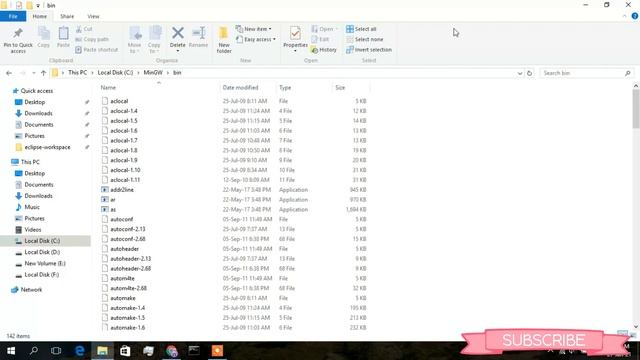Open Microsoft Edge from taskbar
640x360 pixels.
[80, 351]
